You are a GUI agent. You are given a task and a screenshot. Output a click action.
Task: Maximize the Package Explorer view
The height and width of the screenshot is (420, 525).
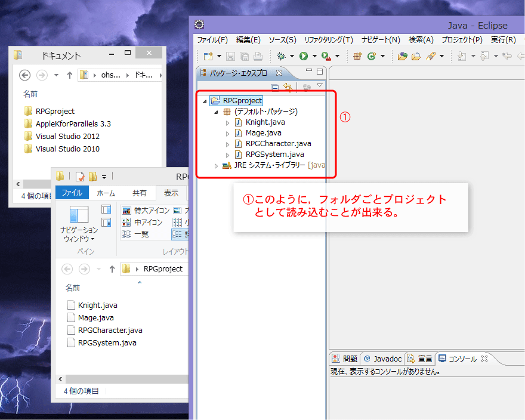320,72
